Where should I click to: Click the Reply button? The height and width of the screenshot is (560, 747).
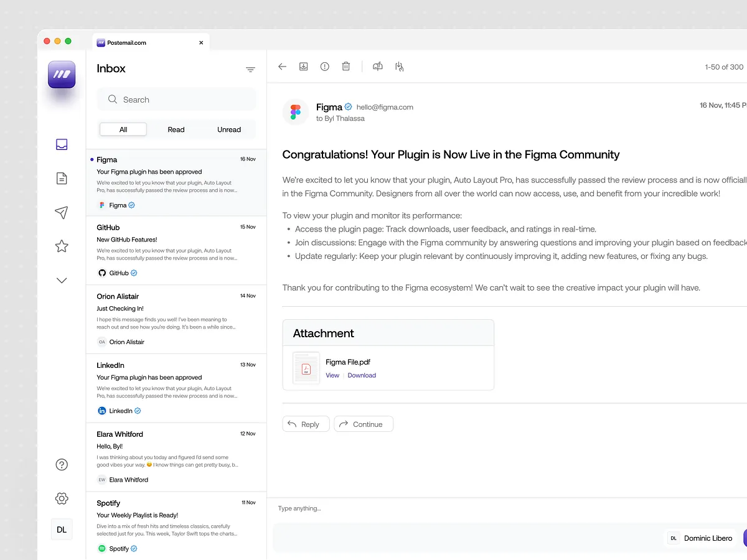tap(305, 424)
